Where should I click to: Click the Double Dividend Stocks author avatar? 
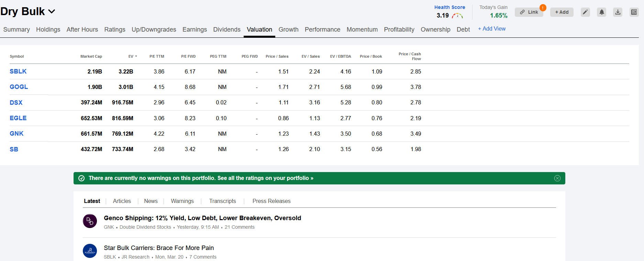[90, 221]
